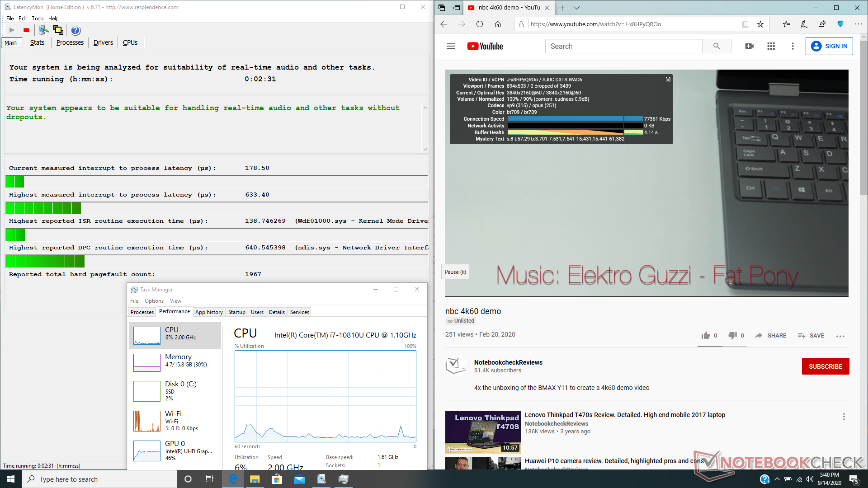The height and width of the screenshot is (488, 868).
Task: Click the SIGN IN button
Action: click(829, 46)
